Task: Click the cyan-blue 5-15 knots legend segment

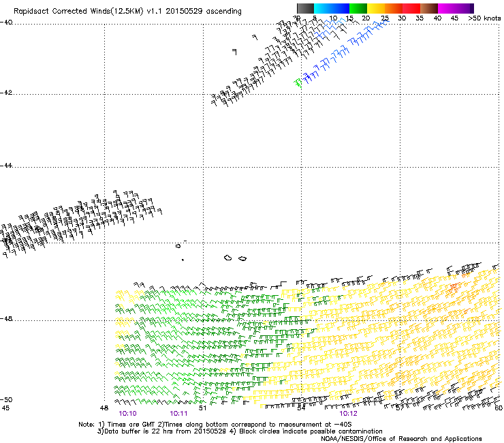Action: point(332,8)
